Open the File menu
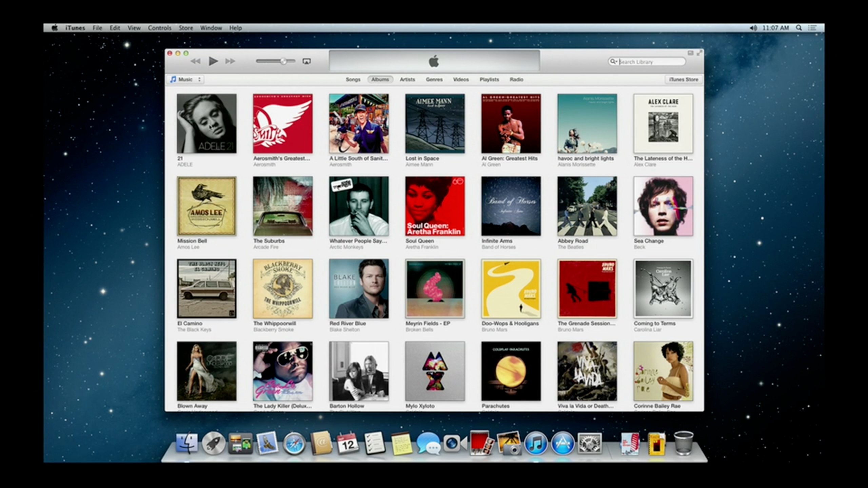This screenshot has height=488, width=868. point(97,28)
